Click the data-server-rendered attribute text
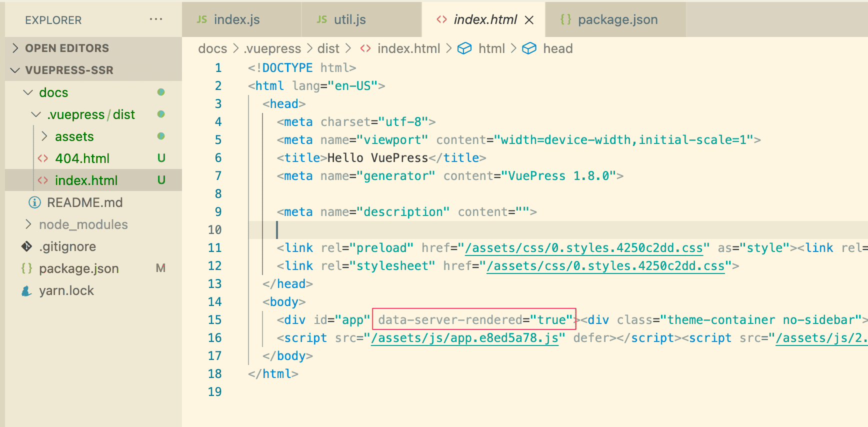Screen dimensions: 868x427 450,320
